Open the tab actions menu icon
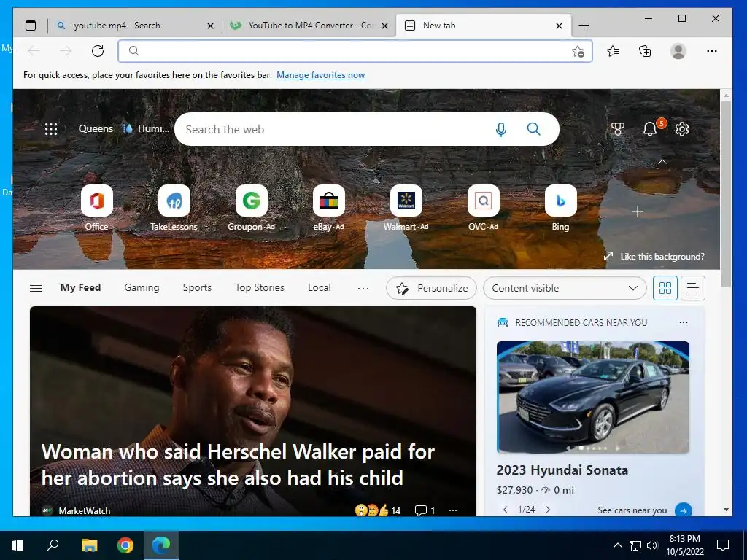Screen dimensions: 747x560 (x=31, y=26)
